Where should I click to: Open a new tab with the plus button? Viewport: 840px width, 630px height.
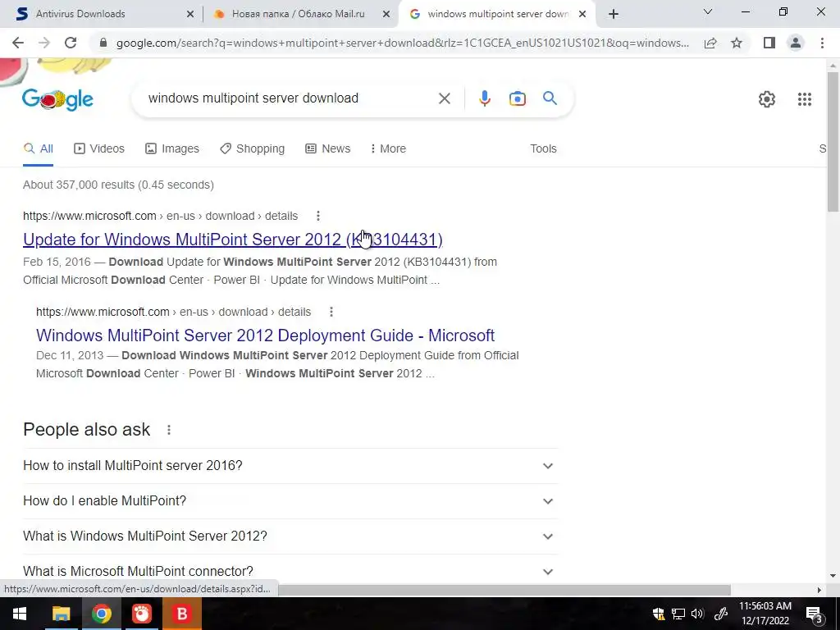pos(614,14)
